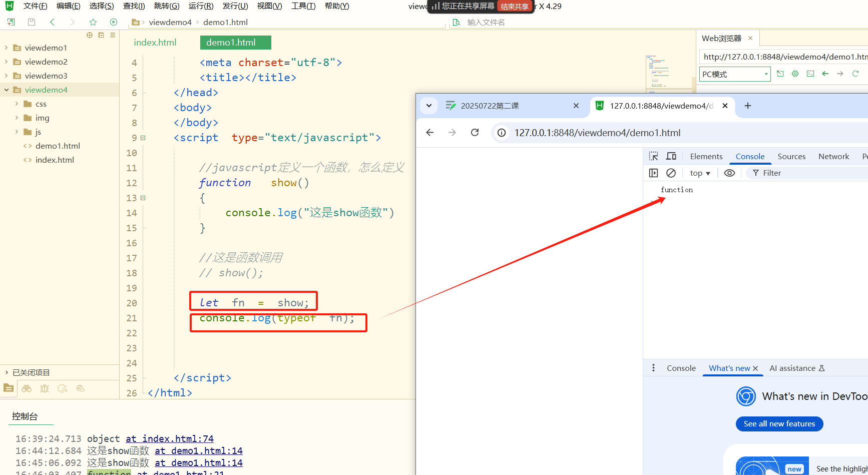Screen dimensions: 868x475
Task: Click the clear console icon
Action: point(671,173)
